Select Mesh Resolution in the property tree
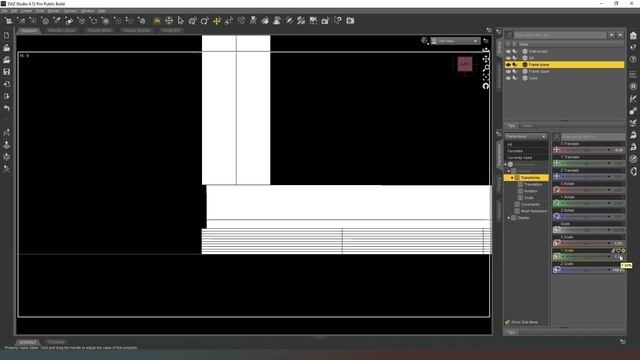This screenshot has height=360, width=640. (534, 211)
